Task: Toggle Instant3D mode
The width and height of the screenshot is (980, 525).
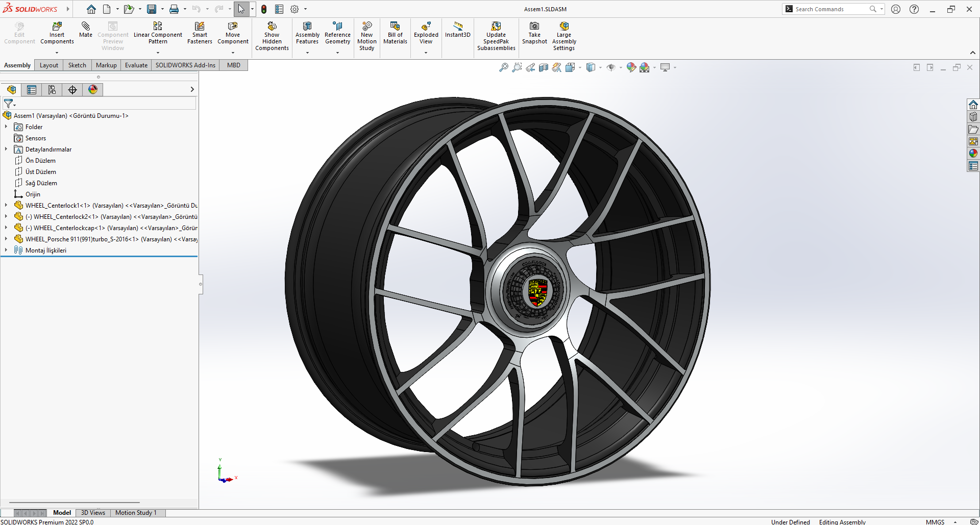Action: [458, 30]
